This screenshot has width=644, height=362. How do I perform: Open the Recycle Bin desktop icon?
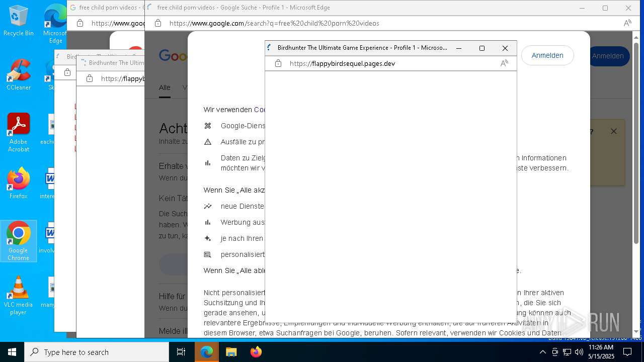[19, 21]
